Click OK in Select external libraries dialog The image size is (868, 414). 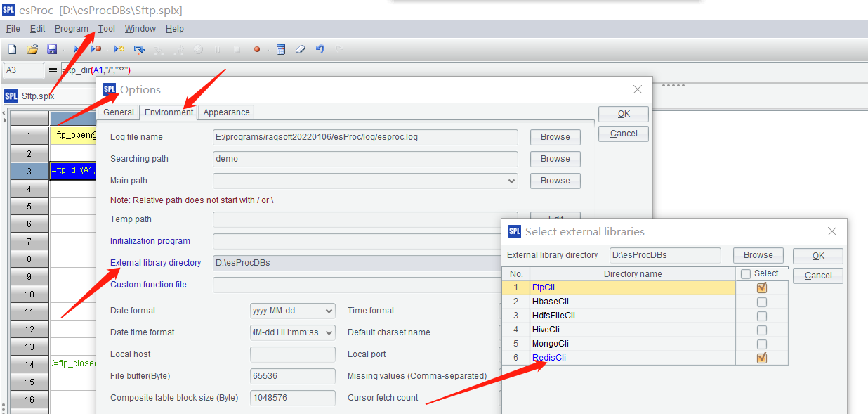tap(818, 256)
